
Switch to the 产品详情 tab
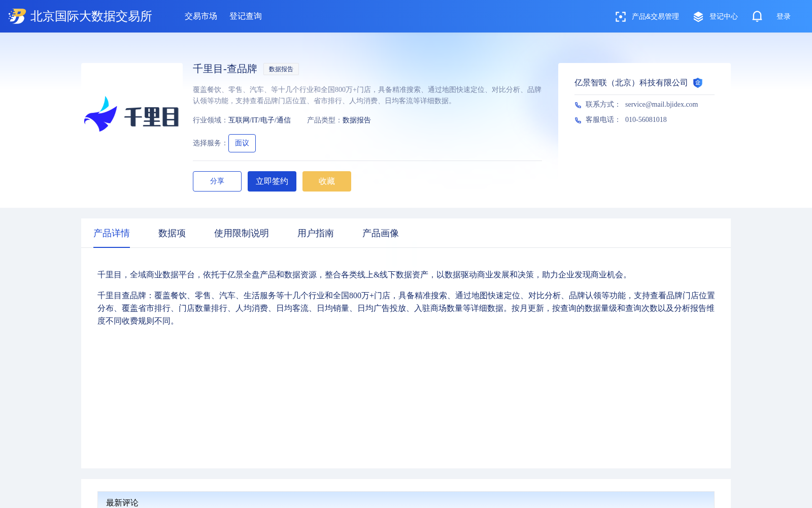112,233
